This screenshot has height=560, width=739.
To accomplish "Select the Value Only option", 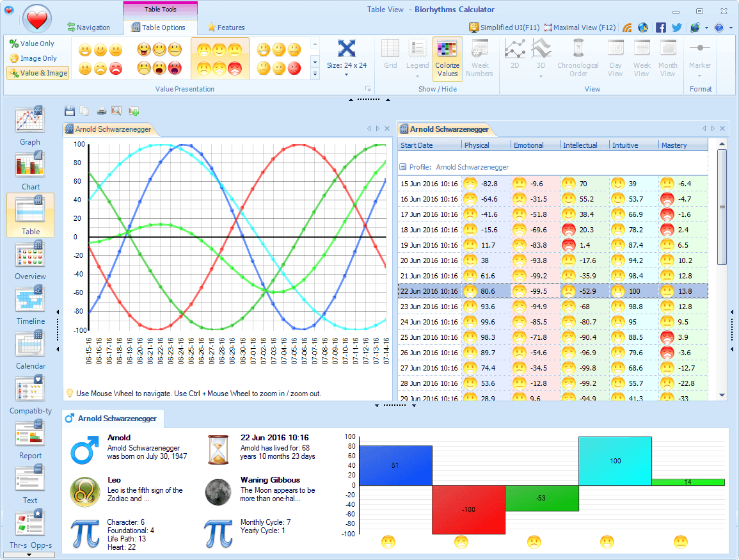I will [x=32, y=44].
